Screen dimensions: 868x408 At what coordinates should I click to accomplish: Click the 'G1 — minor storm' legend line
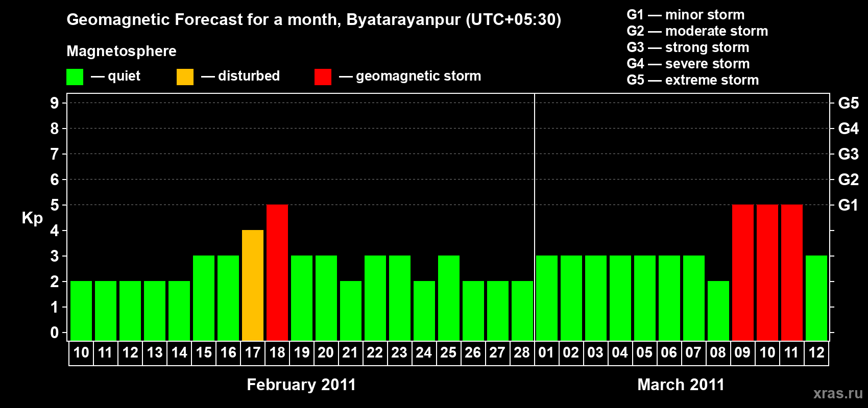tap(686, 15)
